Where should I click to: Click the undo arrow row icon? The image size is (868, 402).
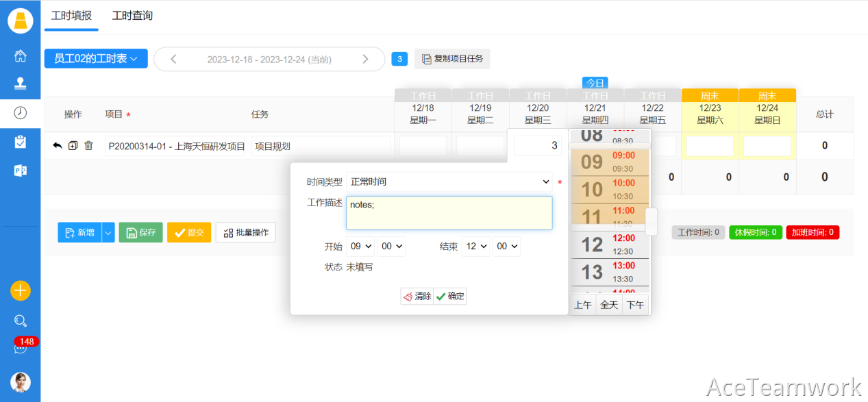58,146
